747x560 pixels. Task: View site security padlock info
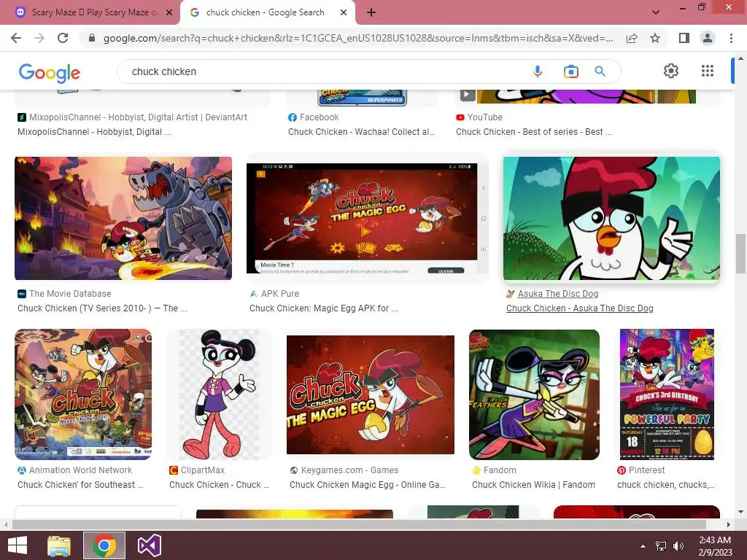pos(92,38)
